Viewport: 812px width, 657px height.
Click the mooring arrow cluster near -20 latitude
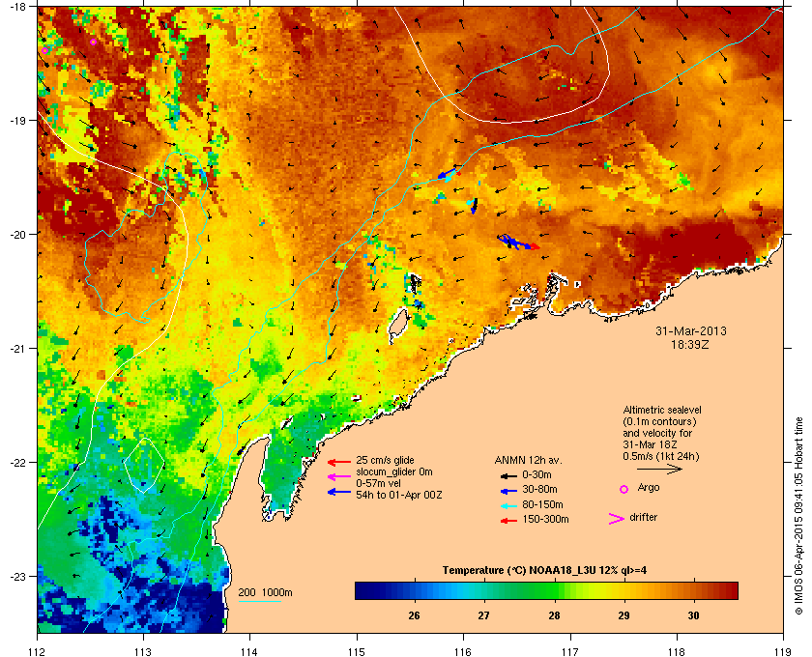pos(518,243)
